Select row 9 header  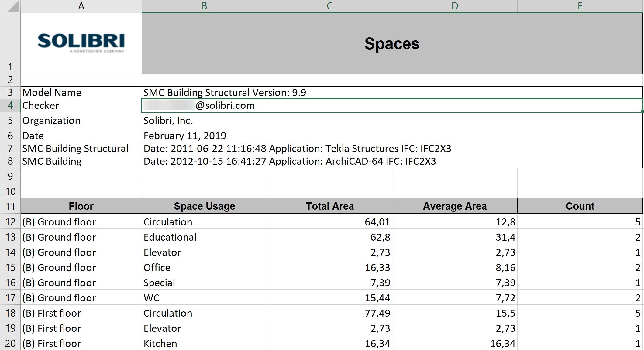10,176
